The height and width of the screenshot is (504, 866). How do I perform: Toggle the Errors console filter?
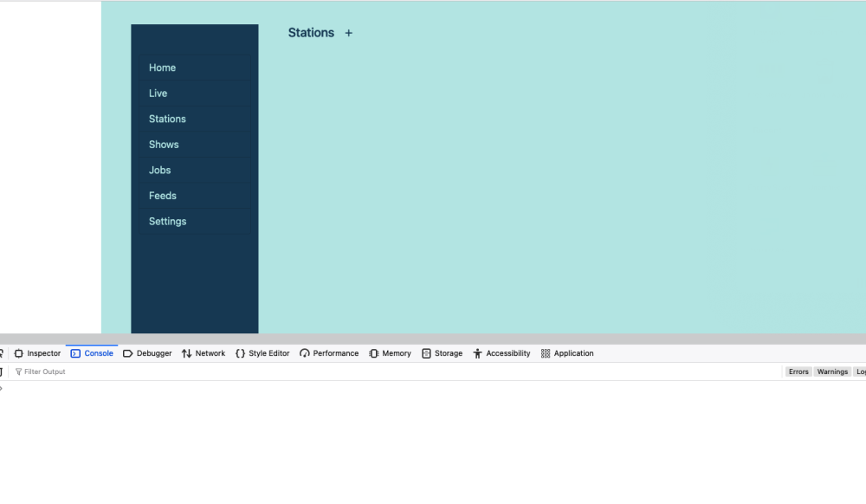[x=798, y=372]
